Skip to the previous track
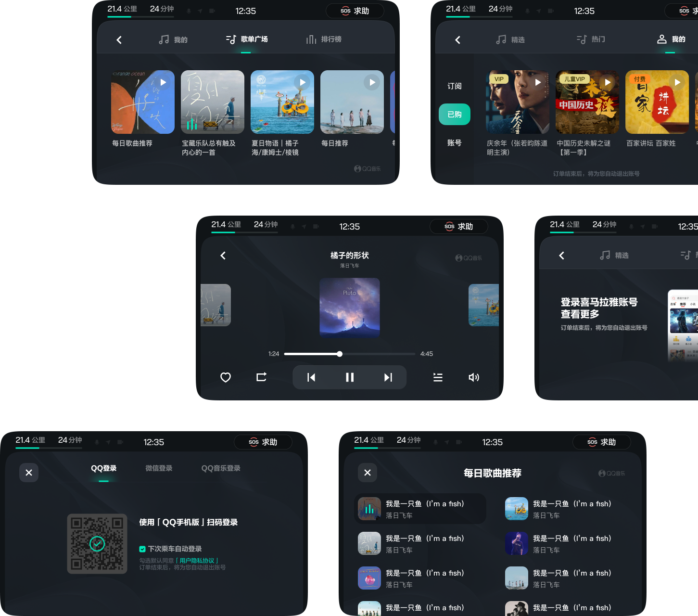This screenshot has width=698, height=616. point(311,377)
